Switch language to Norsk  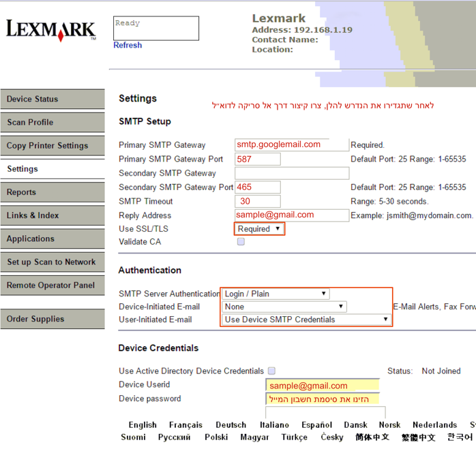[390, 424]
